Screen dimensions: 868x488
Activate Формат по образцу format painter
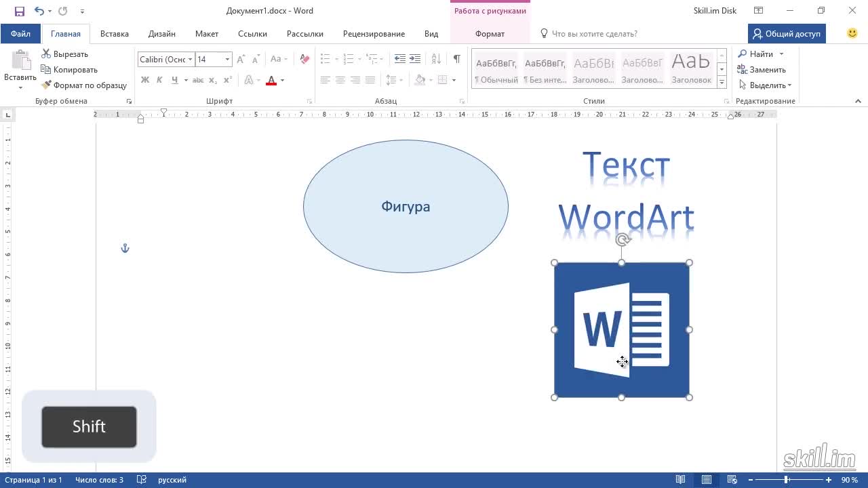[x=84, y=85]
